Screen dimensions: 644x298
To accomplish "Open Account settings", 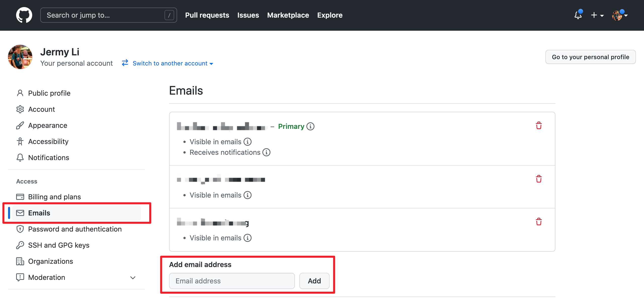I will pos(42,109).
